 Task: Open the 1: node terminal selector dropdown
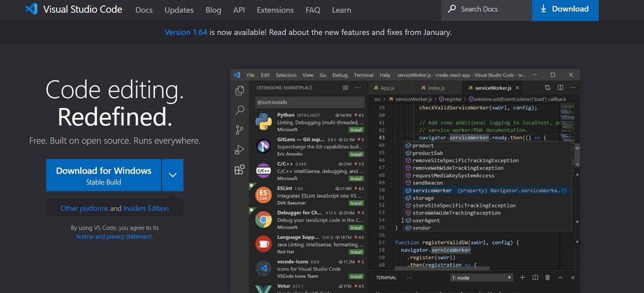(481, 277)
